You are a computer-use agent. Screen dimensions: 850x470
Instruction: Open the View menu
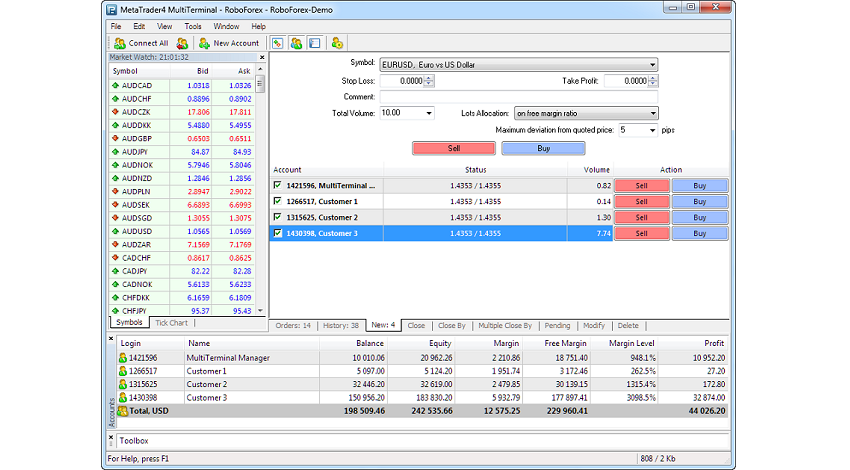(x=164, y=26)
